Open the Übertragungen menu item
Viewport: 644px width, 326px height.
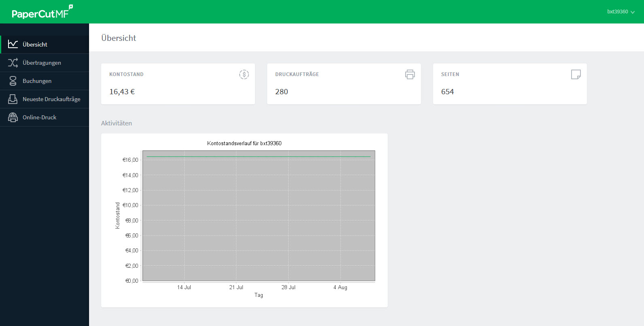42,63
